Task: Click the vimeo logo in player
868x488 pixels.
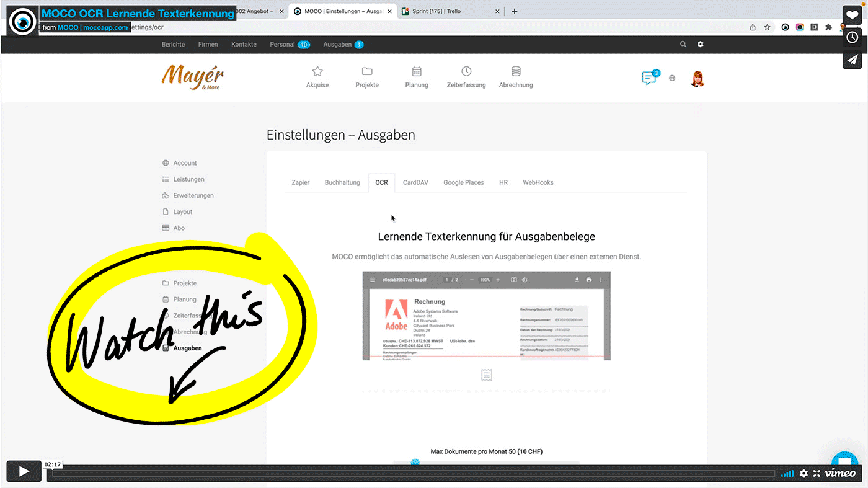Action: pyautogui.click(x=839, y=473)
